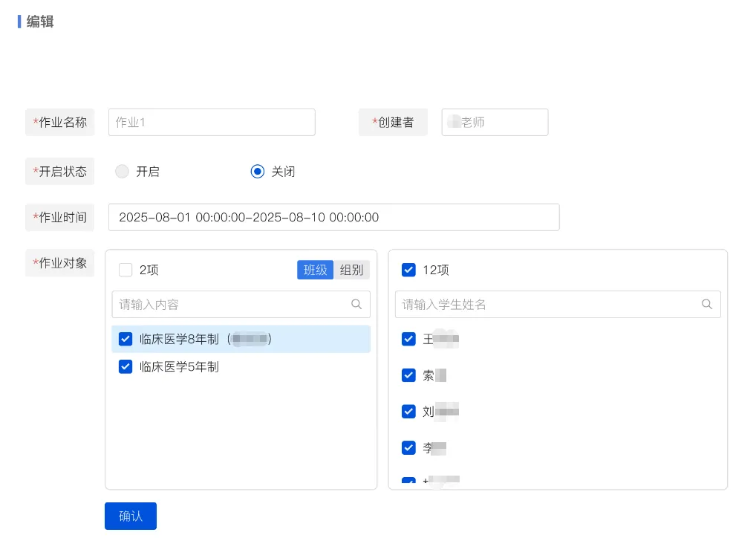Click the 创建者 input field

point(495,122)
